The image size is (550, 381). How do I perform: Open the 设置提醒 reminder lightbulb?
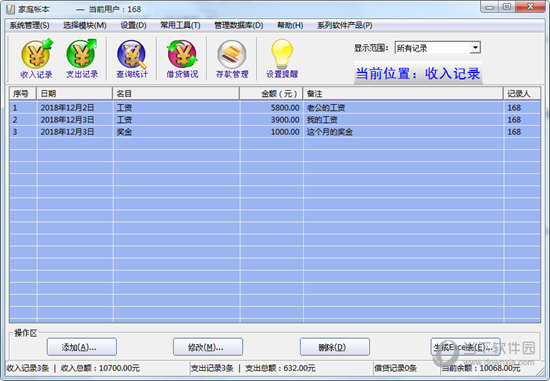[282, 59]
